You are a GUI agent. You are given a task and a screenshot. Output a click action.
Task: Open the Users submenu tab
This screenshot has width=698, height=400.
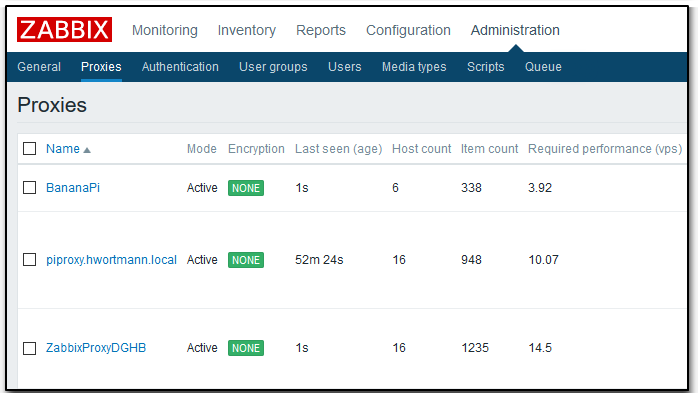[x=345, y=67]
